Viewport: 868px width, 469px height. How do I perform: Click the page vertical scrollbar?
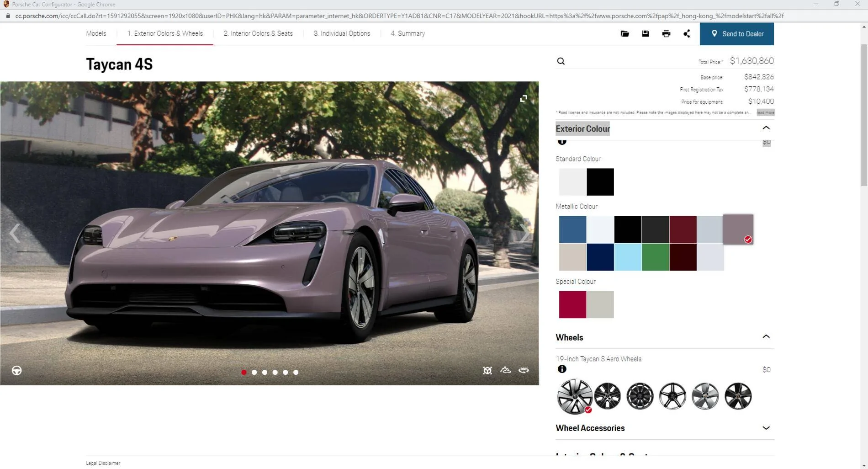863,115
